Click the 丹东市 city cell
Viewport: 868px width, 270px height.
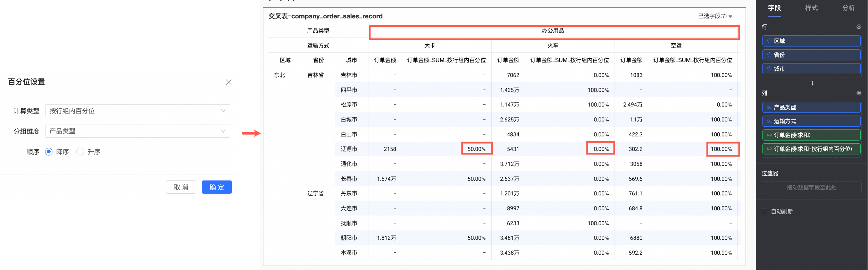[x=349, y=193]
